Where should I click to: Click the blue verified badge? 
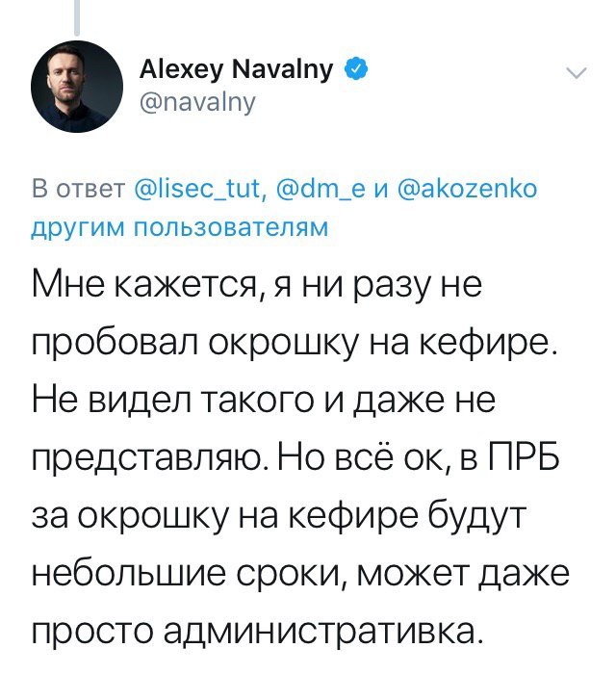pyautogui.click(x=354, y=69)
